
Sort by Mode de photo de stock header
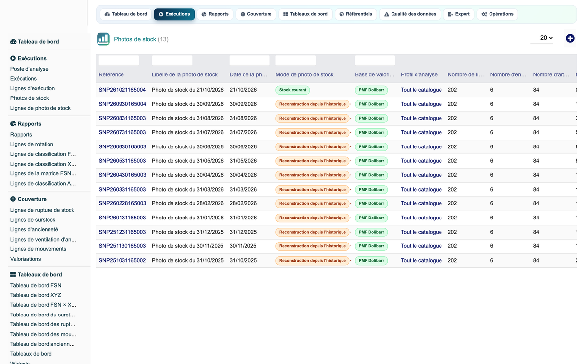(304, 75)
